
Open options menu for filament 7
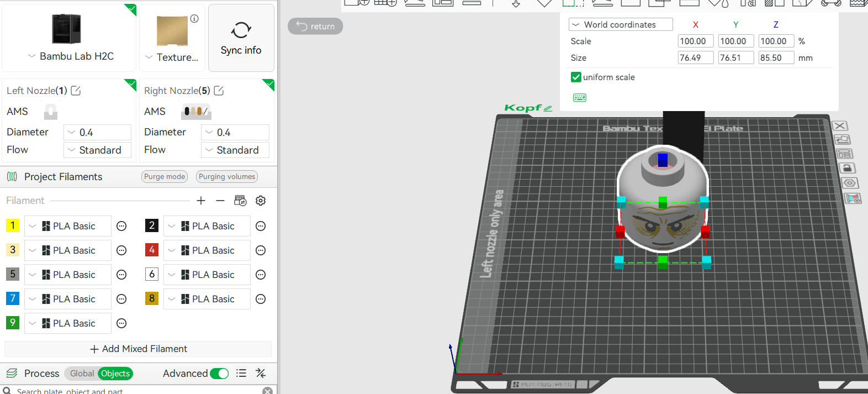pos(121,299)
